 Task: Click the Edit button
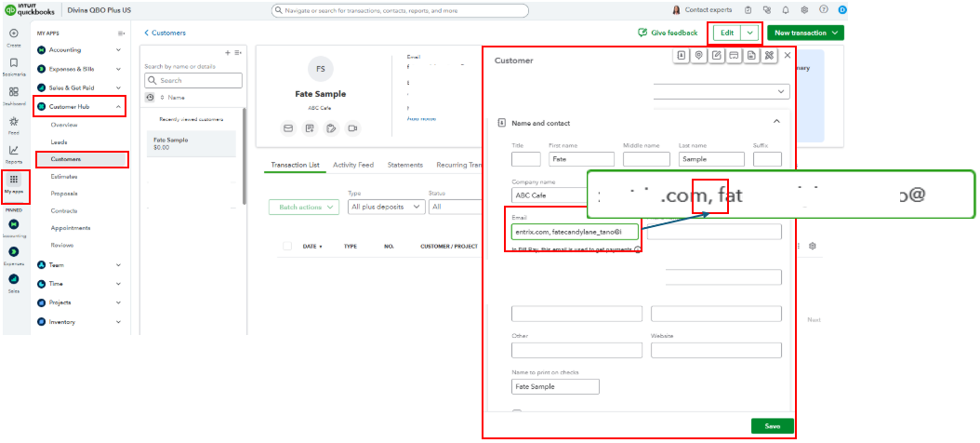(x=727, y=33)
